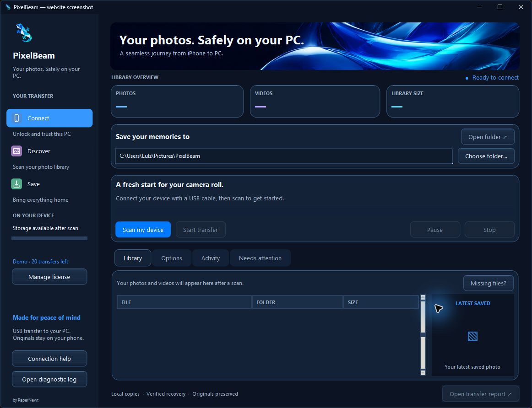
Task: Click the save path input field
Action: pyautogui.click(x=284, y=156)
